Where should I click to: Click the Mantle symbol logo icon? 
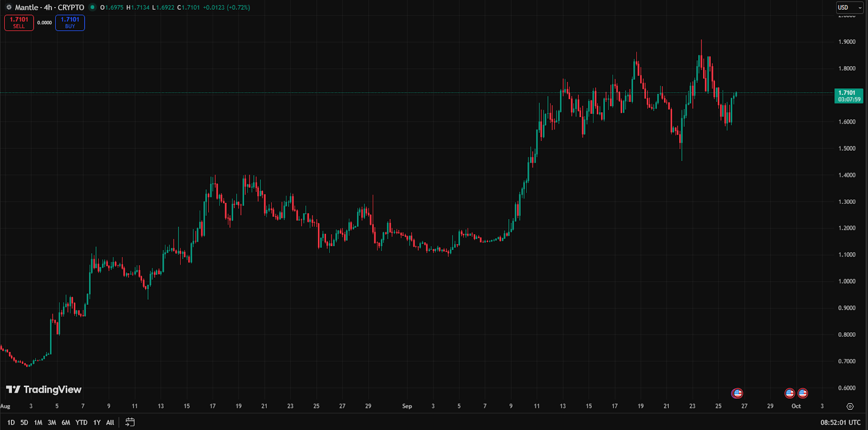(x=9, y=8)
